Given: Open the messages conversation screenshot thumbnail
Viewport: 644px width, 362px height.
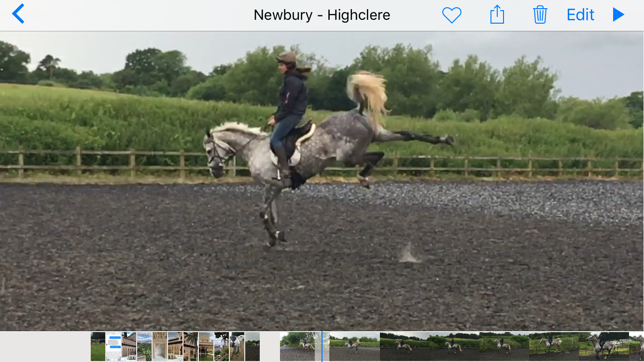Looking at the screenshot, I should point(113,347).
